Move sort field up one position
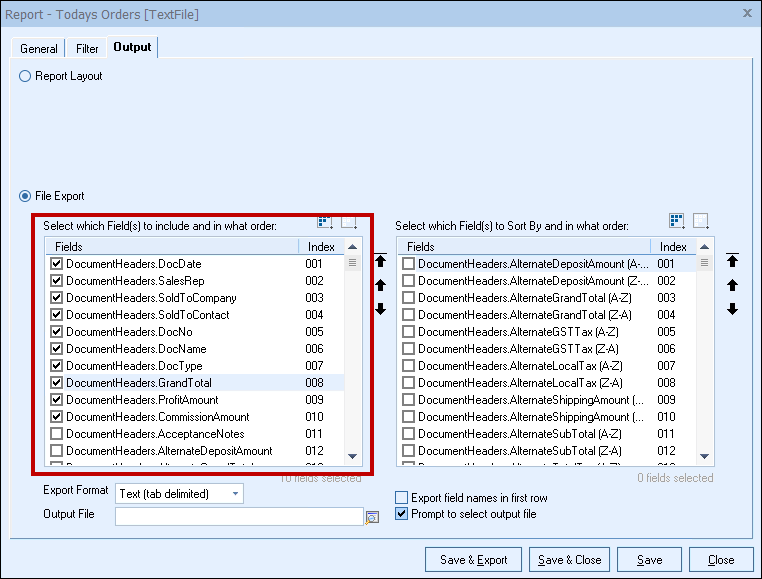The image size is (762, 579). (732, 286)
